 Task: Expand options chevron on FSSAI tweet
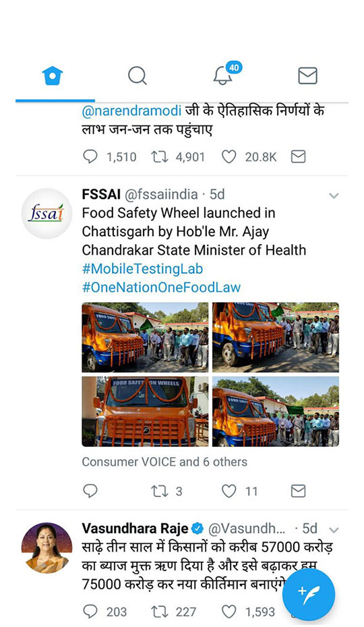(x=334, y=196)
